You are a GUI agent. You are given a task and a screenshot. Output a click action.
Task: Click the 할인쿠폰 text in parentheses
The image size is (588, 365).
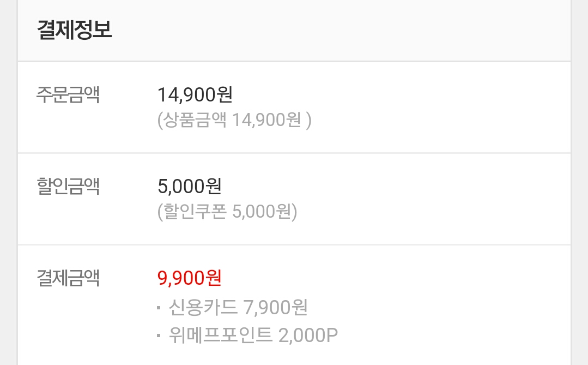click(193, 212)
